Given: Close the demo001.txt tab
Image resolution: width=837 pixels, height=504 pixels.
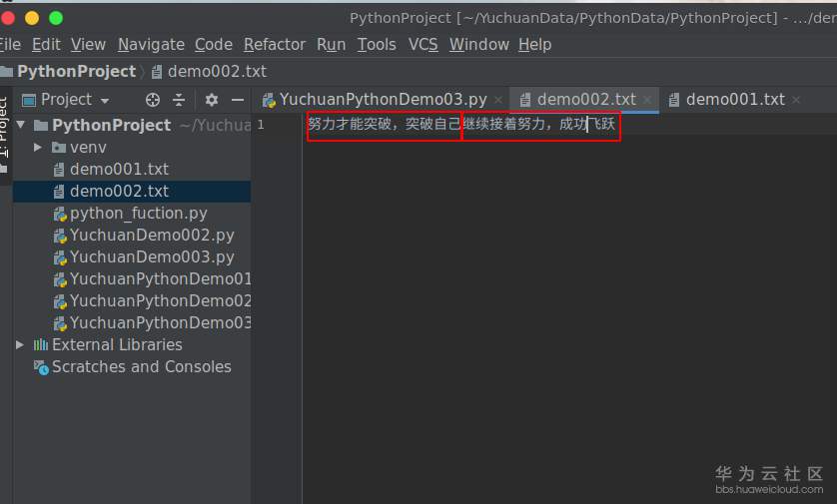Looking at the screenshot, I should (x=796, y=100).
